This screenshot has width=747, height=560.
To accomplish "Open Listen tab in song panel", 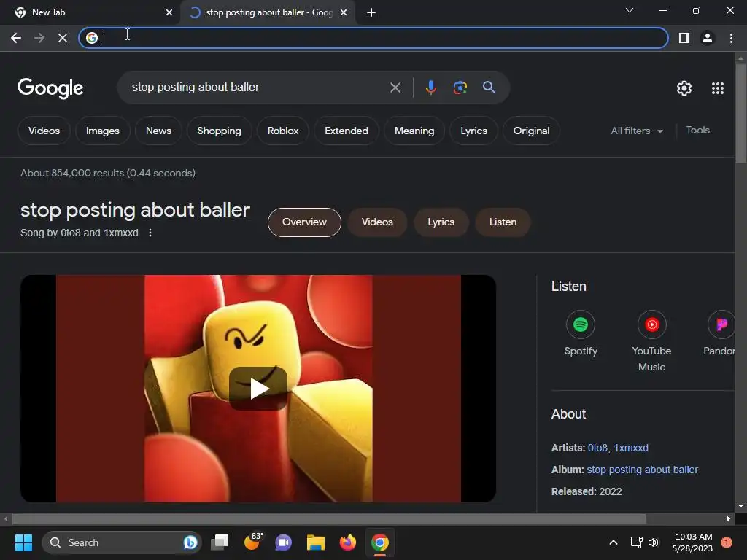I will click(x=503, y=222).
